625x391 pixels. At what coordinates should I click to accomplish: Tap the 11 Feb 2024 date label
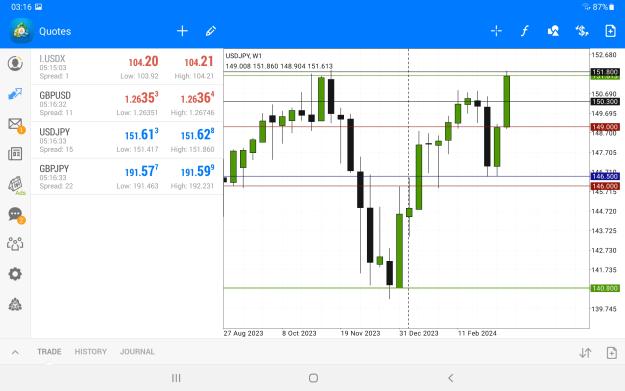[x=477, y=333]
